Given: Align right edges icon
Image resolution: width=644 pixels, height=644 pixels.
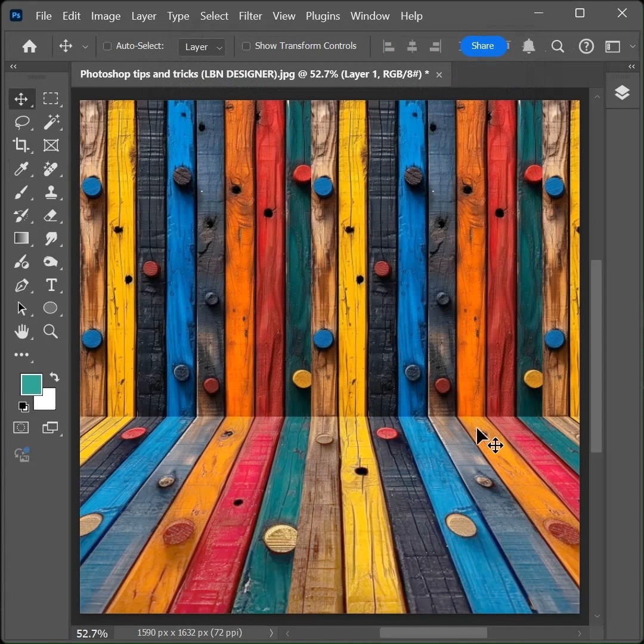Looking at the screenshot, I should pyautogui.click(x=435, y=46).
